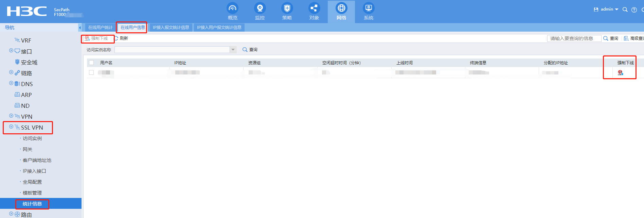The image size is (644, 218).
Task: Select ARP in the navigation tree
Action: click(x=26, y=95)
